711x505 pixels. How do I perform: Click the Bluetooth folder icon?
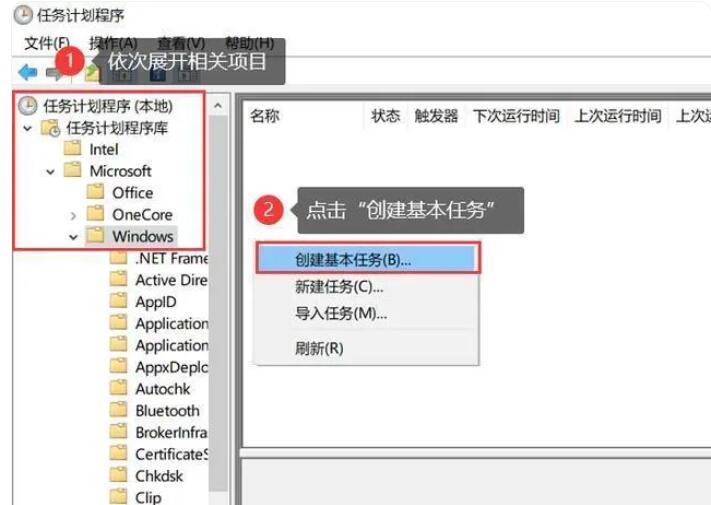pyautogui.click(x=119, y=410)
